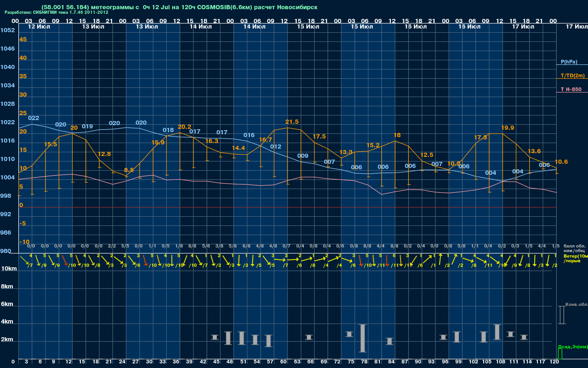Click the 13.6 temperature label

coord(534,151)
